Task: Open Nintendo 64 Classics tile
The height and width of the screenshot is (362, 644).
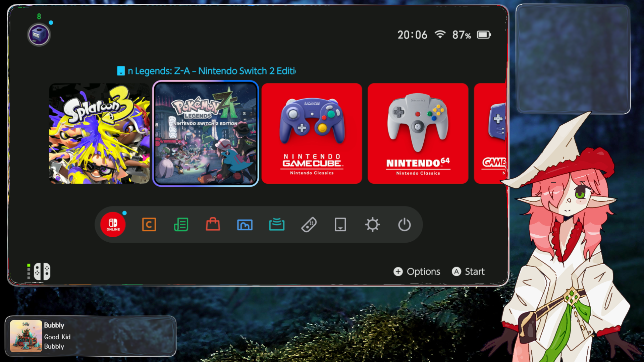Action: 418,133
